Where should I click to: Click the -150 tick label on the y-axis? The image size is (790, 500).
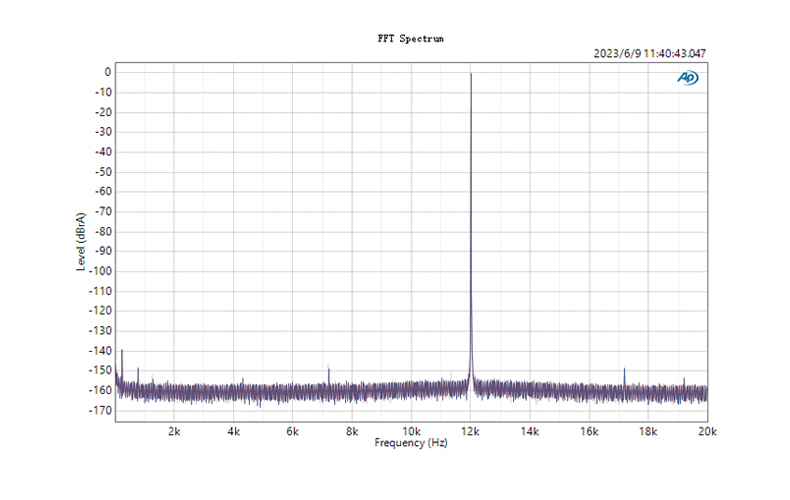click(98, 370)
